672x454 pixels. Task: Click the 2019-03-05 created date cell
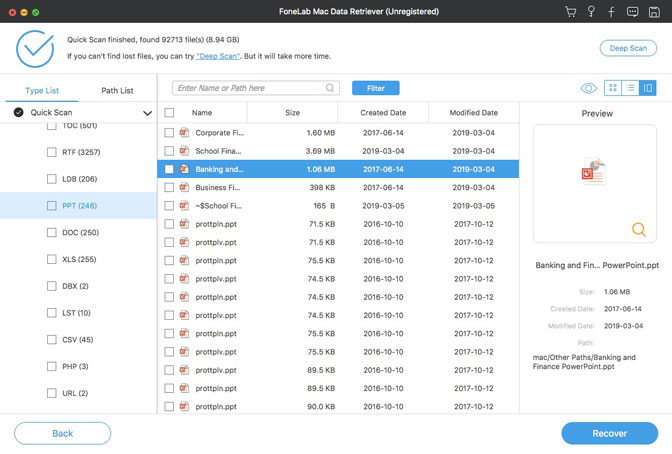point(383,206)
